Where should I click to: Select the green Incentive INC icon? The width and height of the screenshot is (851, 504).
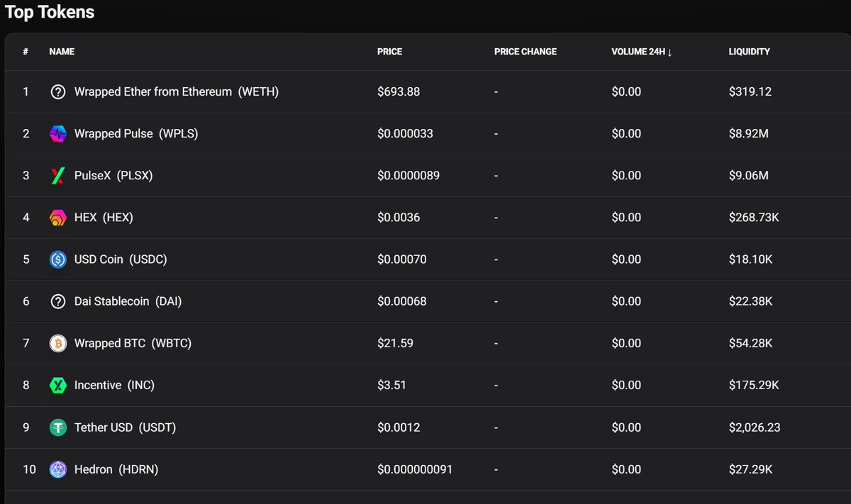pyautogui.click(x=57, y=385)
